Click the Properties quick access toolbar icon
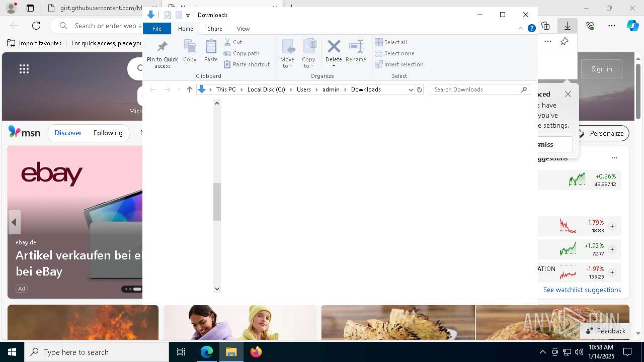This screenshot has width=644, height=362. tap(168, 15)
